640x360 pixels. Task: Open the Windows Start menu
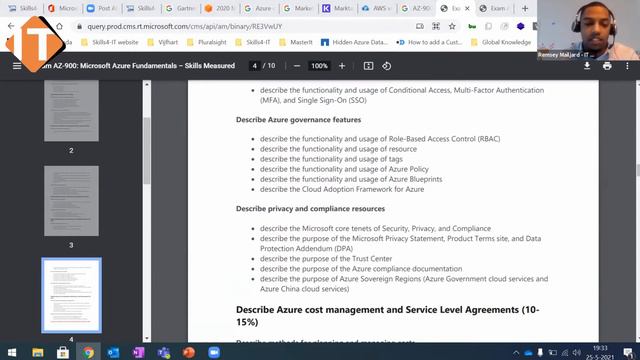coord(12,352)
